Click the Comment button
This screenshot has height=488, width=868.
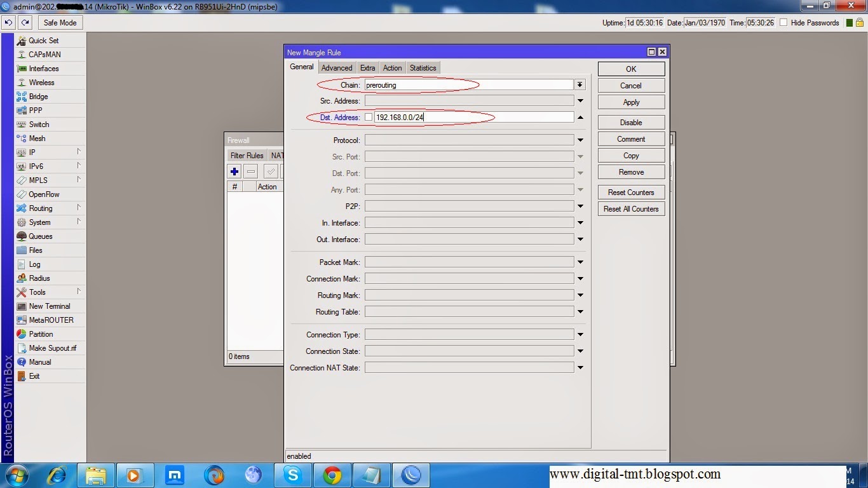tap(631, 139)
